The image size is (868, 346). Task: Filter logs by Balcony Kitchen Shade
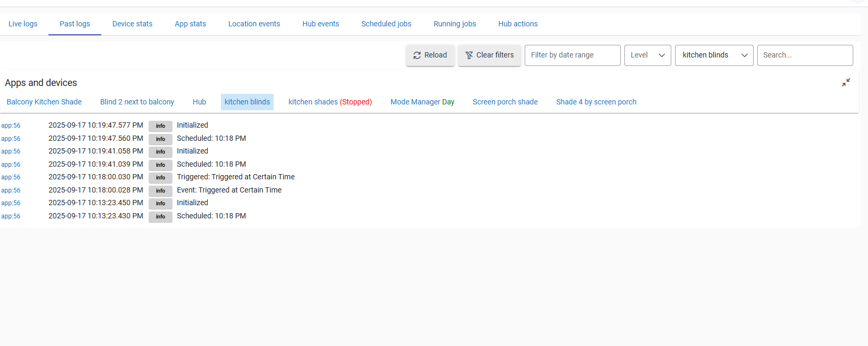point(44,102)
